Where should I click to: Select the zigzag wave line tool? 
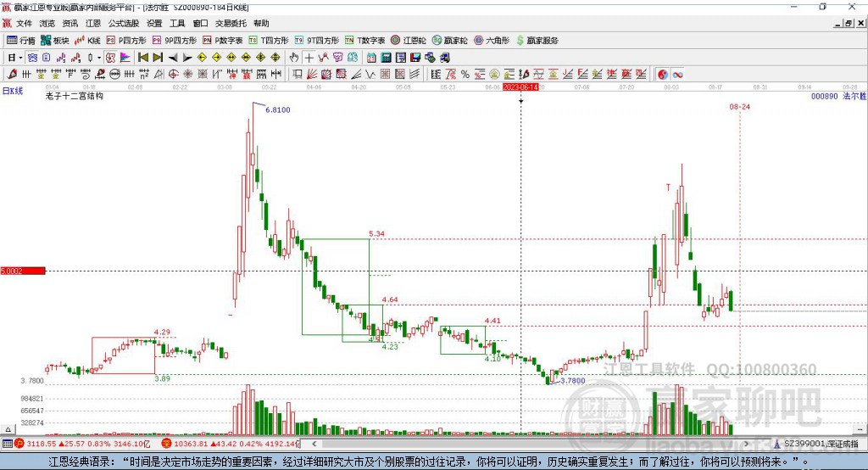coord(370,75)
